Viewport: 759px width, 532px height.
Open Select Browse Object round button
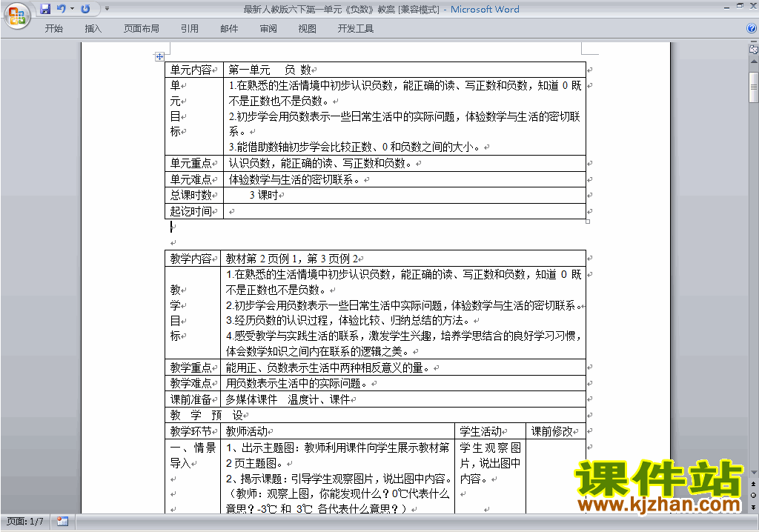click(754, 495)
